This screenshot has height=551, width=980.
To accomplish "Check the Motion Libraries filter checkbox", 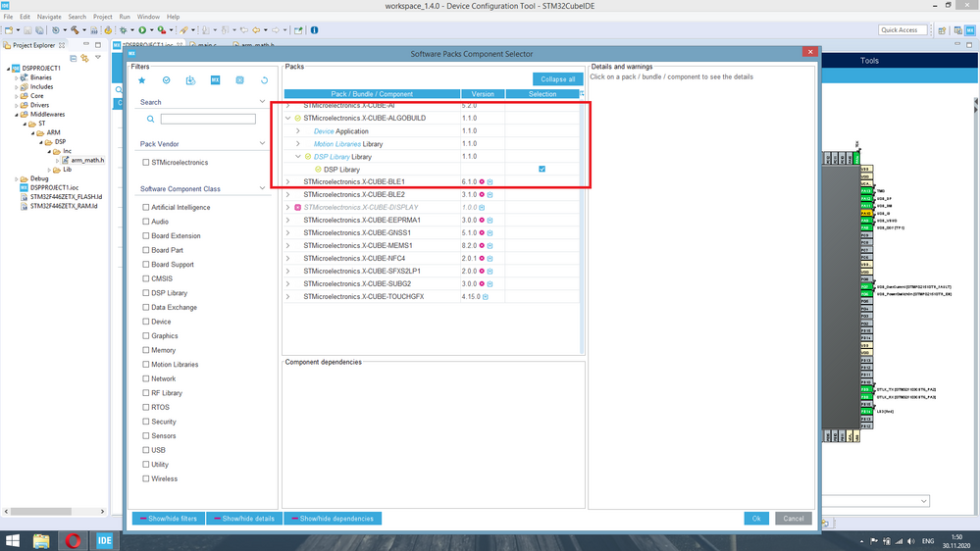I will pos(145,364).
